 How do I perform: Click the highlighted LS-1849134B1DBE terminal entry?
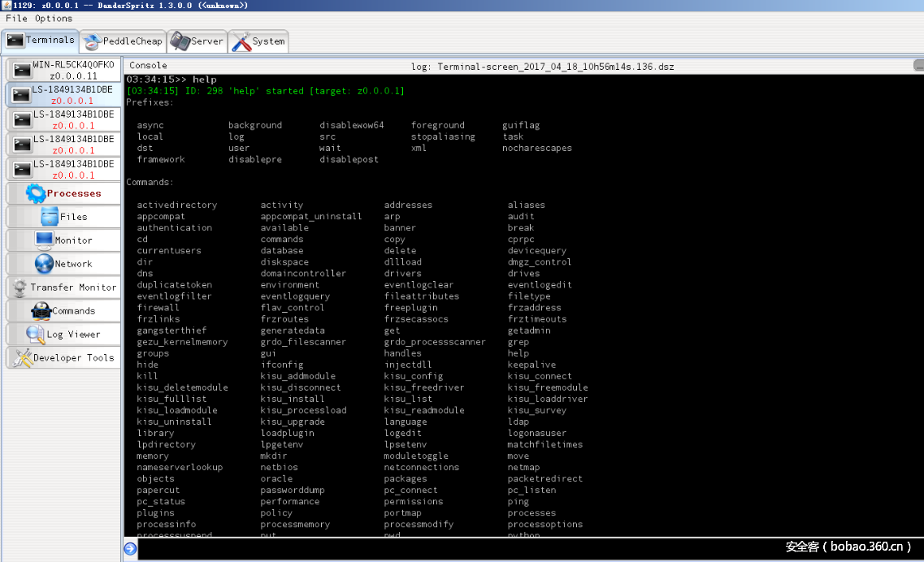pyautogui.click(x=63, y=95)
